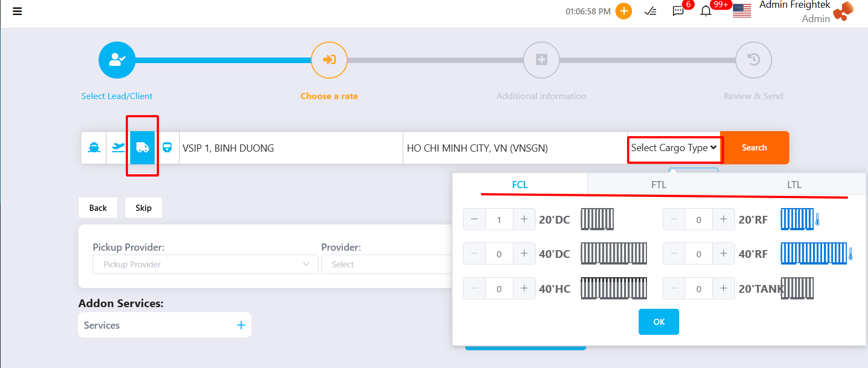Click Additional information step circle
868x368 pixels.
point(541,60)
